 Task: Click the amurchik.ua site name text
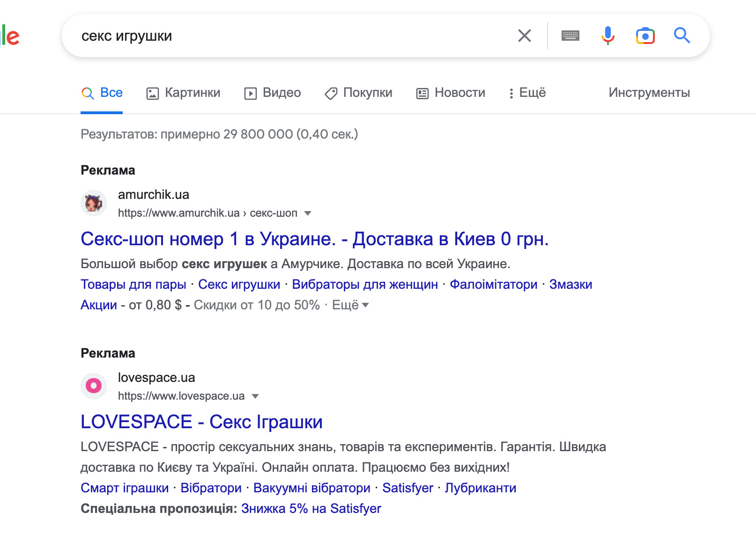click(154, 195)
